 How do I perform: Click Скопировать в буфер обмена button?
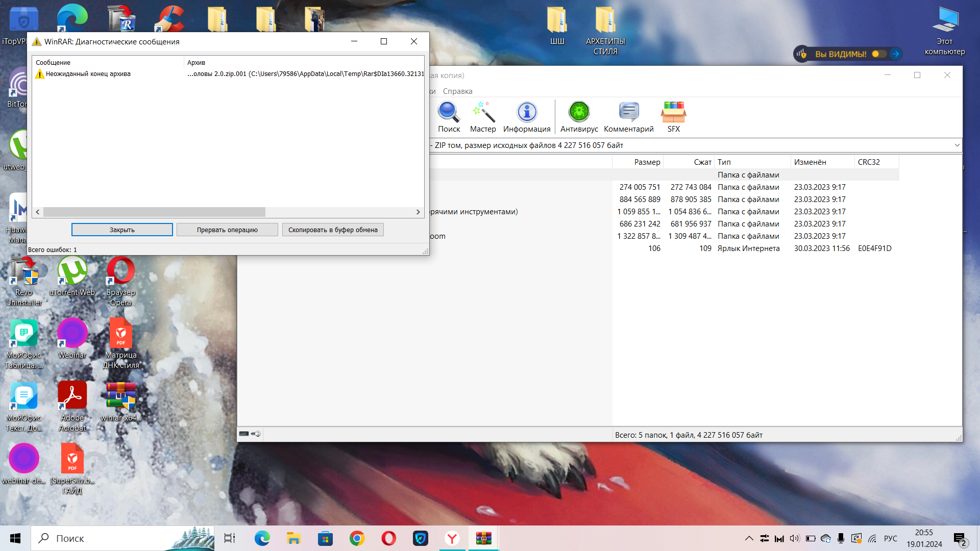[x=333, y=230]
